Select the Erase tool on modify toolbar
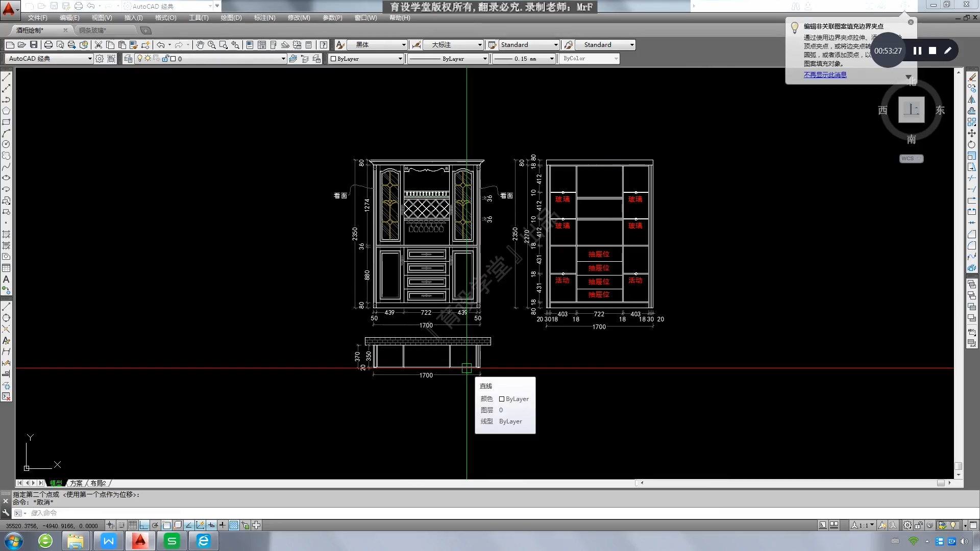Viewport: 980px width, 551px height. point(972,77)
